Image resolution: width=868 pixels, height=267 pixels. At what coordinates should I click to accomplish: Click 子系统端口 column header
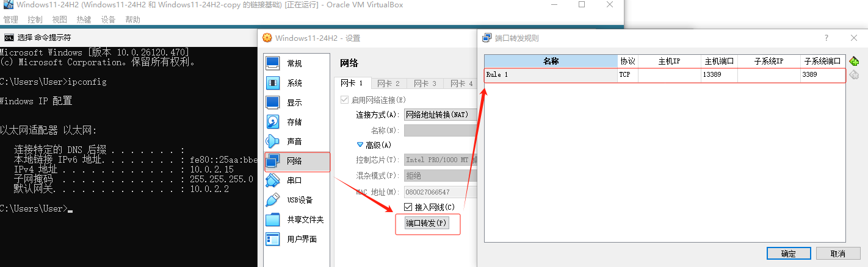pyautogui.click(x=823, y=62)
